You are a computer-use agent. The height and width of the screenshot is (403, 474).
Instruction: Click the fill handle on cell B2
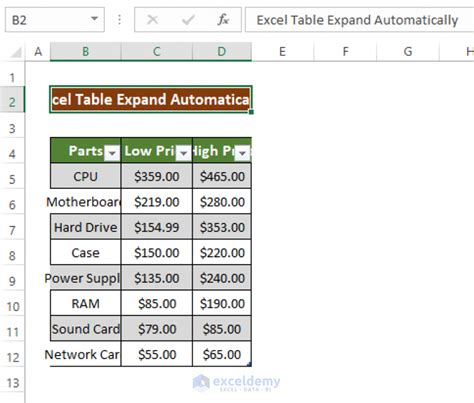coord(251,112)
